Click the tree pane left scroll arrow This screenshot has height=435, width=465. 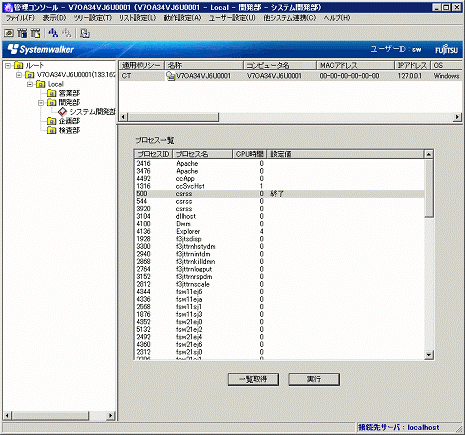(x=8, y=416)
